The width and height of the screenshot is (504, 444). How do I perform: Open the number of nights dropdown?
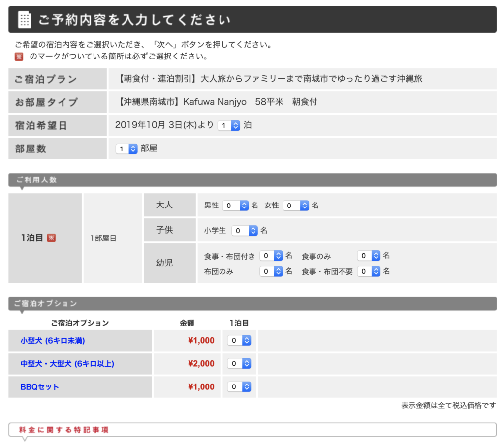[228, 125]
